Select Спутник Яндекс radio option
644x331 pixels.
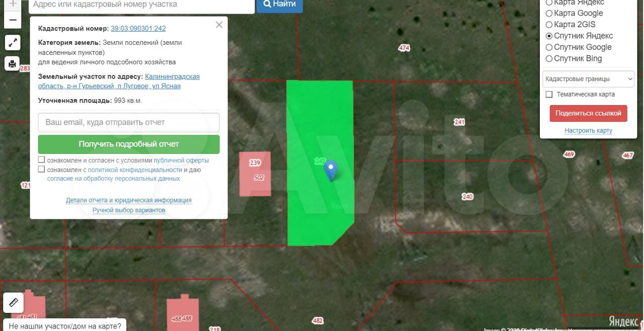click(x=549, y=36)
